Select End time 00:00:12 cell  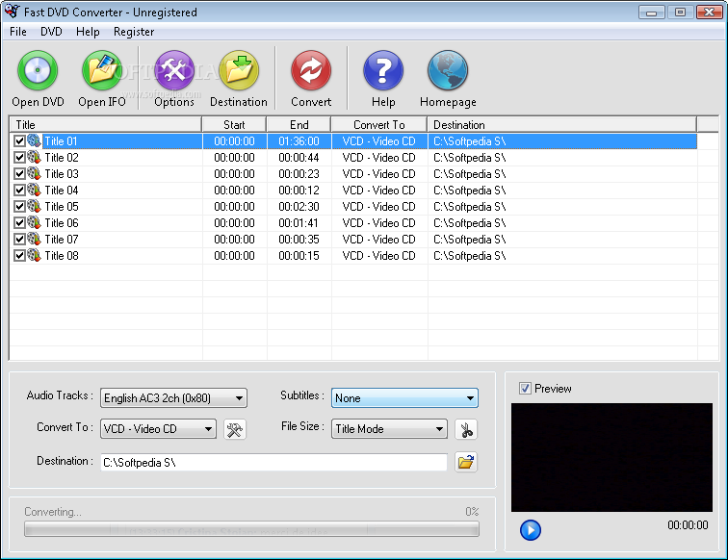point(299,191)
